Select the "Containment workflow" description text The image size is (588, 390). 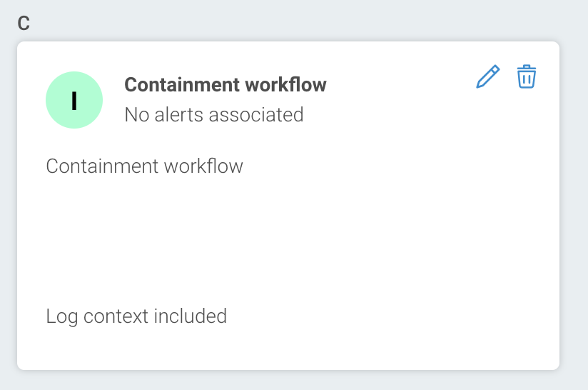pos(144,166)
